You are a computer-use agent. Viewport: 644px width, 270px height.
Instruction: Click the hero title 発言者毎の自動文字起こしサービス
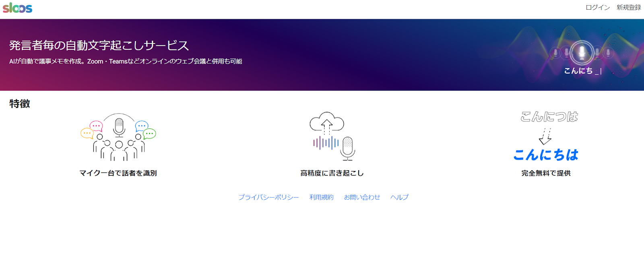(99, 45)
